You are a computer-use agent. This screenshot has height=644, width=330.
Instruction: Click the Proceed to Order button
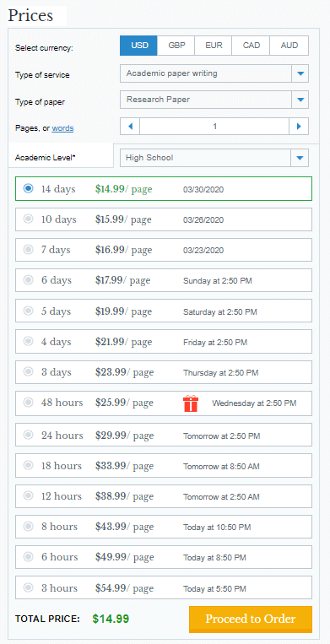251,620
